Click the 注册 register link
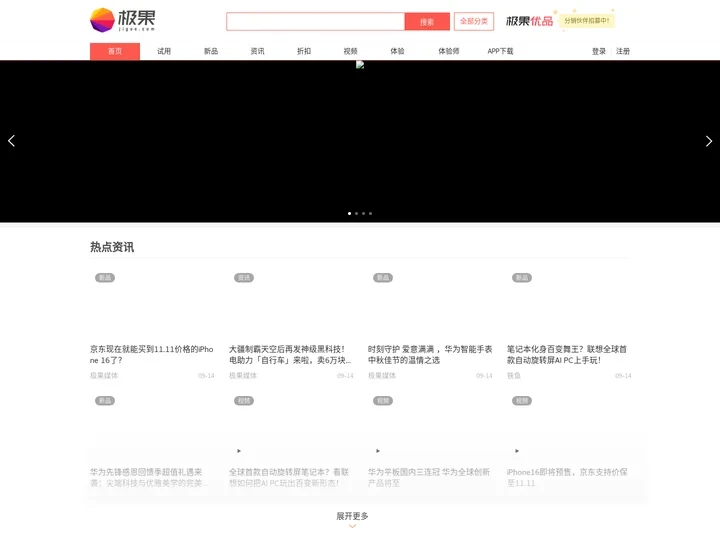 point(623,51)
